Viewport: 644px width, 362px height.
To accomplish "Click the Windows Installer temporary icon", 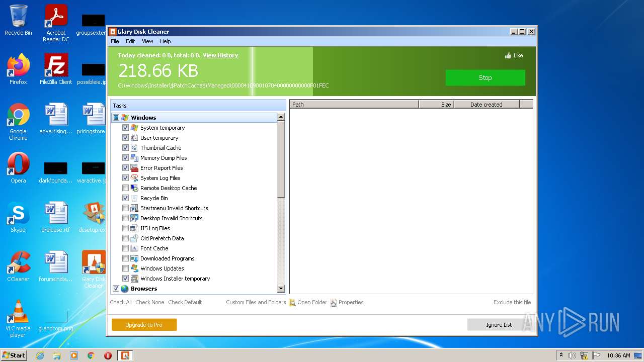I will pyautogui.click(x=134, y=279).
